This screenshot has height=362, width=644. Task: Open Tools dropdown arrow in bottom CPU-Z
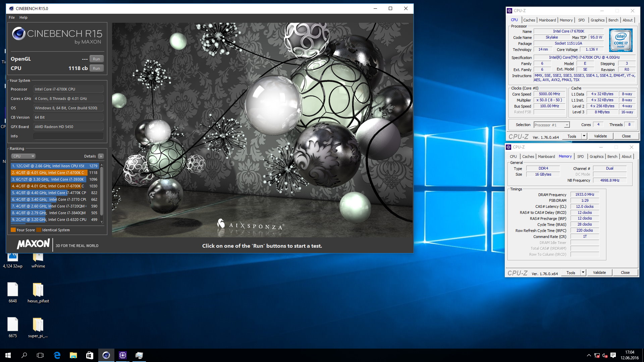(x=583, y=273)
